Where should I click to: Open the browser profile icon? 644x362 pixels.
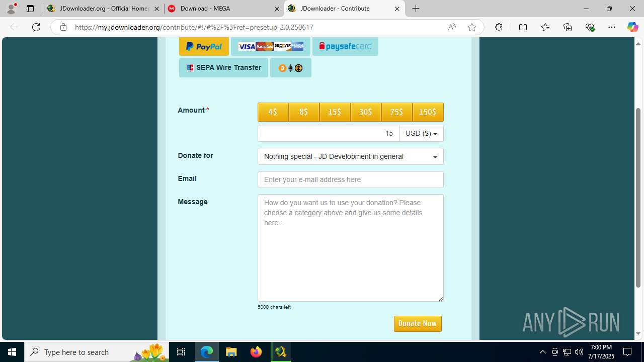(x=11, y=9)
